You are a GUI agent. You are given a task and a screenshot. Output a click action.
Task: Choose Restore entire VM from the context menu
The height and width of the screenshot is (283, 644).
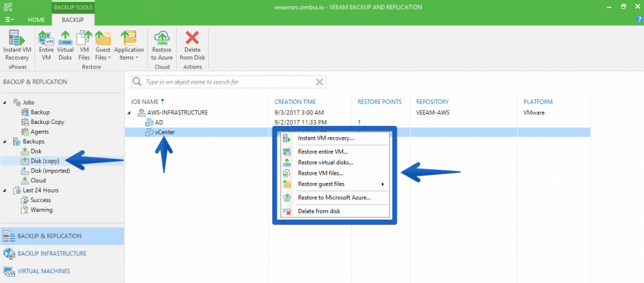(x=334, y=152)
